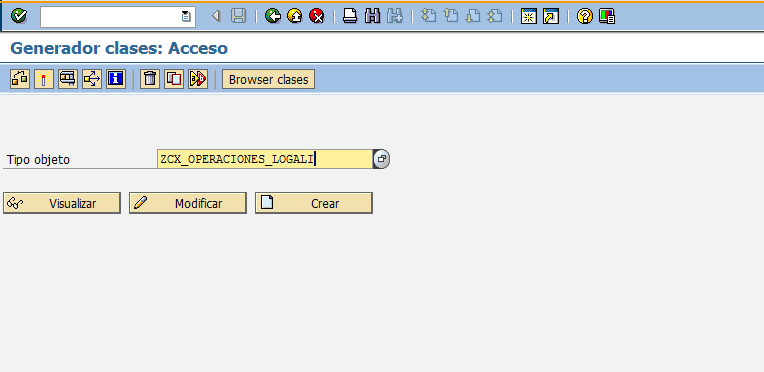Viewport: 764px width, 372px height.
Task: Open Where-Used List arrows icon
Action: pos(92,79)
